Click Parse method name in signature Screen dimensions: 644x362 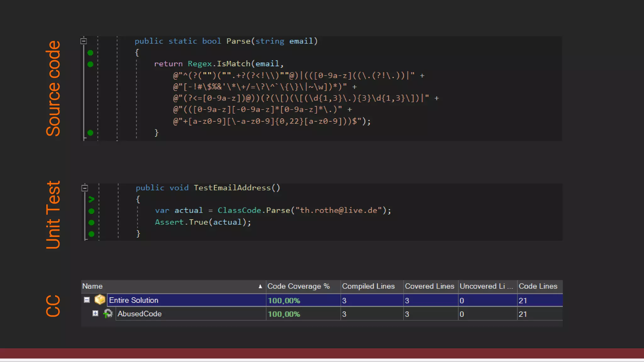[x=238, y=41]
